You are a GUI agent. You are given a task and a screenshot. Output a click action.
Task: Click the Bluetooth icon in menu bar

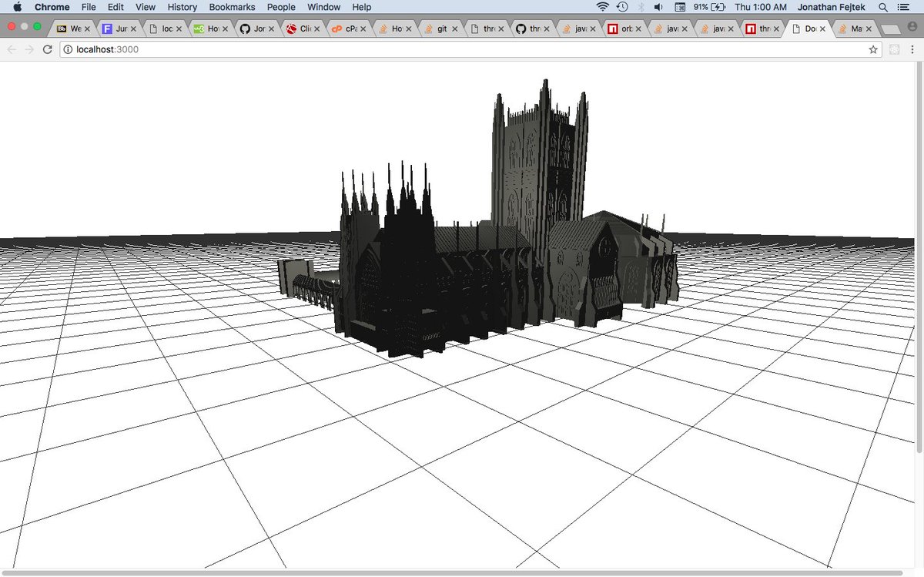[x=641, y=7]
